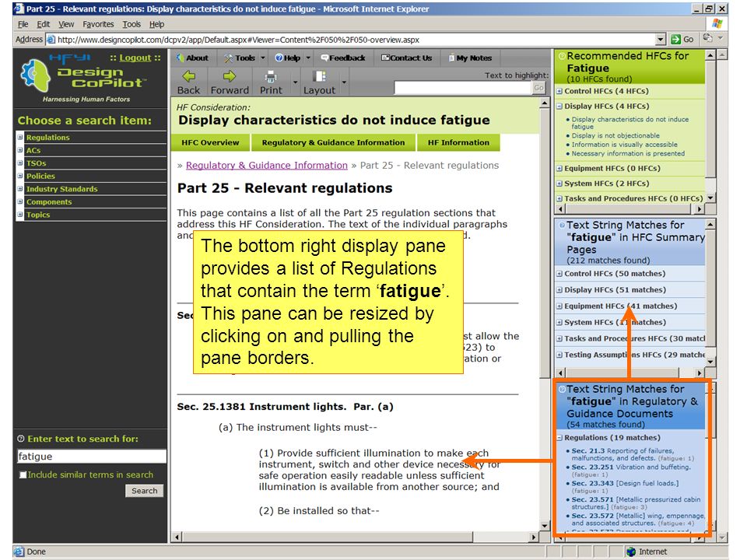
Task: Expand the Industry Standards tree item
Action: 20,188
